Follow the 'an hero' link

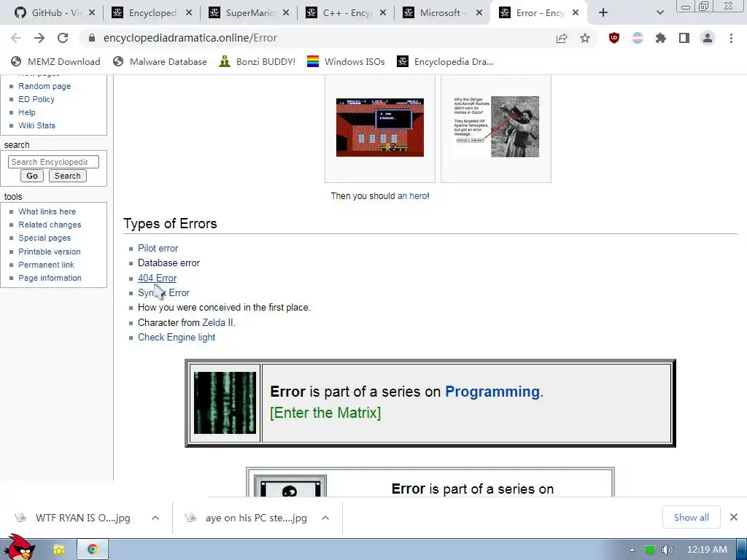tap(413, 195)
